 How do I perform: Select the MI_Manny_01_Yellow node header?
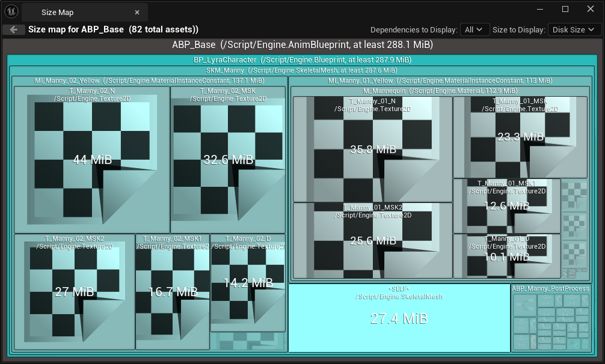point(440,80)
